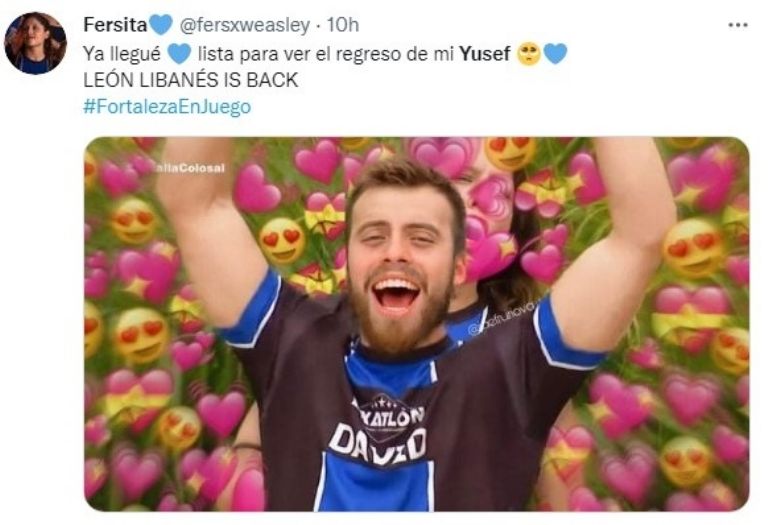Click Fersita's round profile avatar
Viewport: 768px width, 525px height.
[x=35, y=43]
